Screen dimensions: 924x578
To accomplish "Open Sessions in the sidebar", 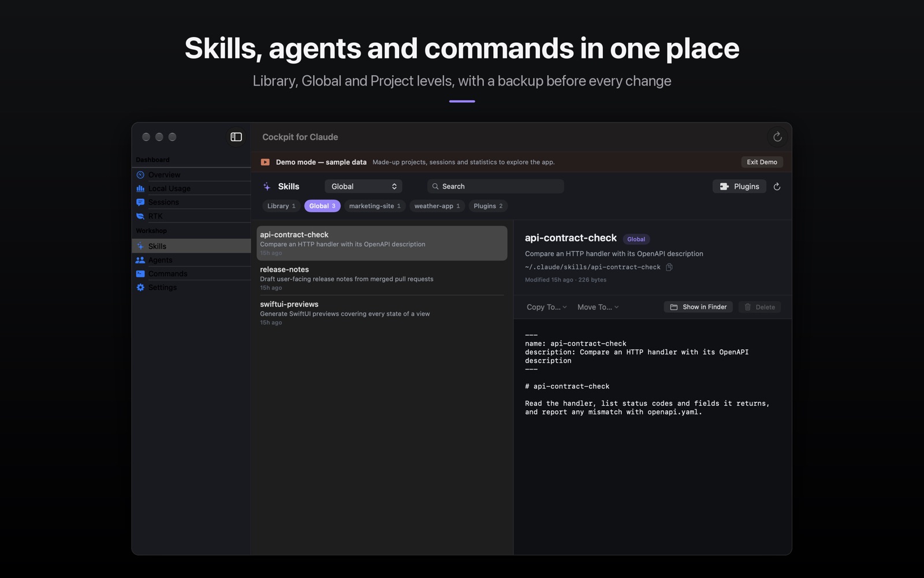I will (x=191, y=202).
